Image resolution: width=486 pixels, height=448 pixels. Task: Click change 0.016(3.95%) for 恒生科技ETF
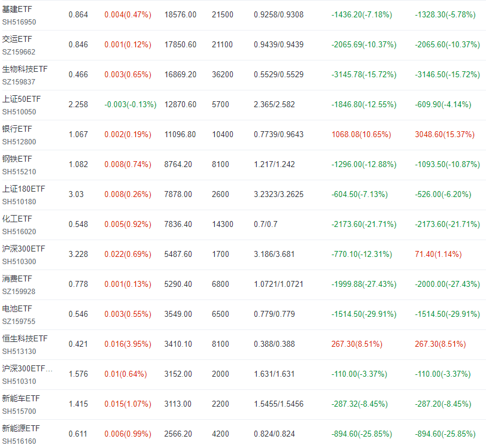tap(128, 344)
